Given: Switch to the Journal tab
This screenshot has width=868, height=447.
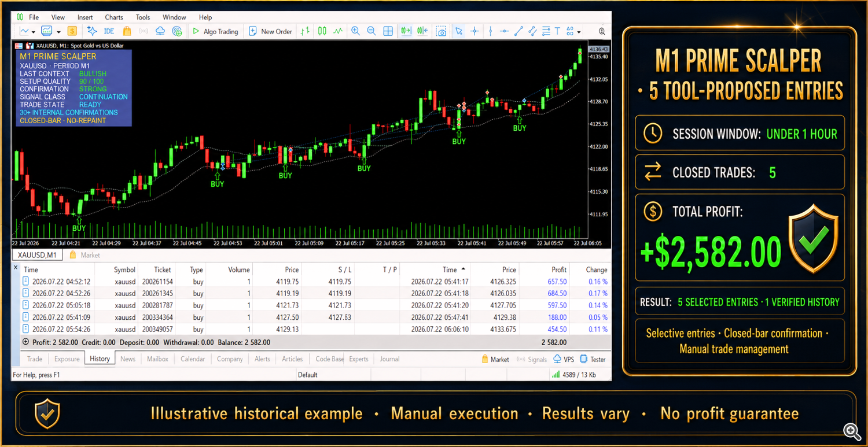Looking at the screenshot, I should tap(389, 359).
